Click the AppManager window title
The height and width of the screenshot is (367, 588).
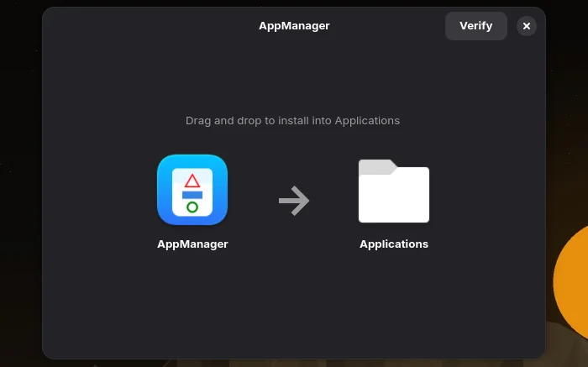click(294, 26)
